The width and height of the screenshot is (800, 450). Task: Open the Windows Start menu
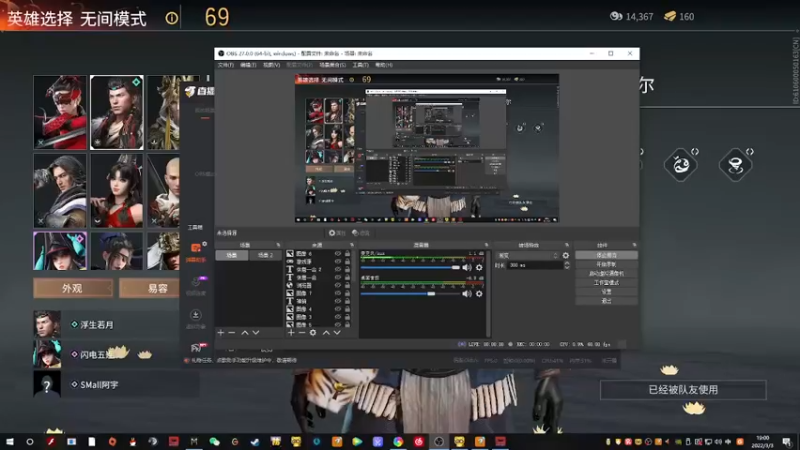(10, 441)
